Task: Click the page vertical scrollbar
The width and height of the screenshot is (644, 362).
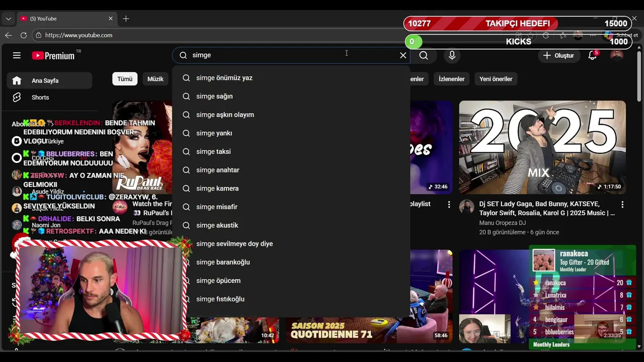Action: (639, 75)
